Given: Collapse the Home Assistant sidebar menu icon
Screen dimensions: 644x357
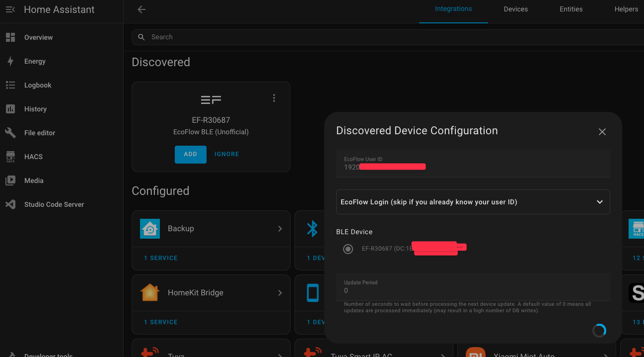Looking at the screenshot, I should point(10,9).
